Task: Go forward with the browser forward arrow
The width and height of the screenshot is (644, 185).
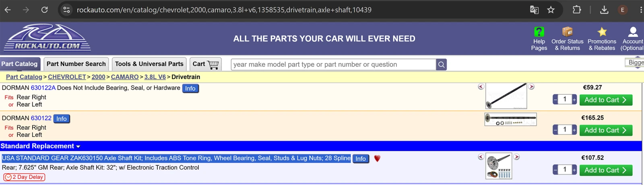Action: [26, 10]
